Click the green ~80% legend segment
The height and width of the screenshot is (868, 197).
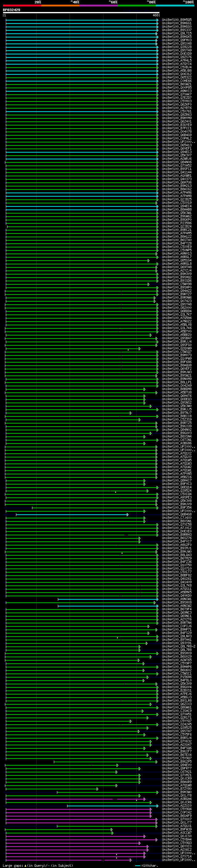click(137, 6)
